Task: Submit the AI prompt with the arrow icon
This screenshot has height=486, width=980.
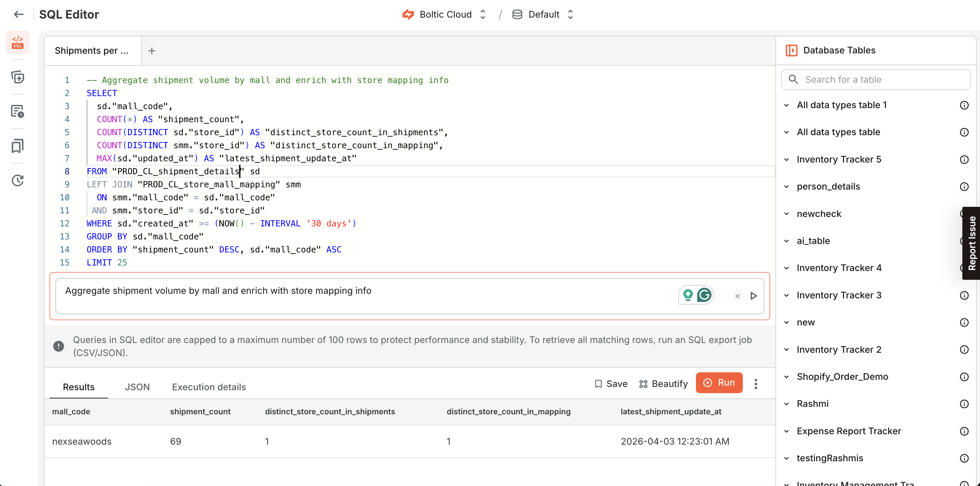Action: [754, 296]
